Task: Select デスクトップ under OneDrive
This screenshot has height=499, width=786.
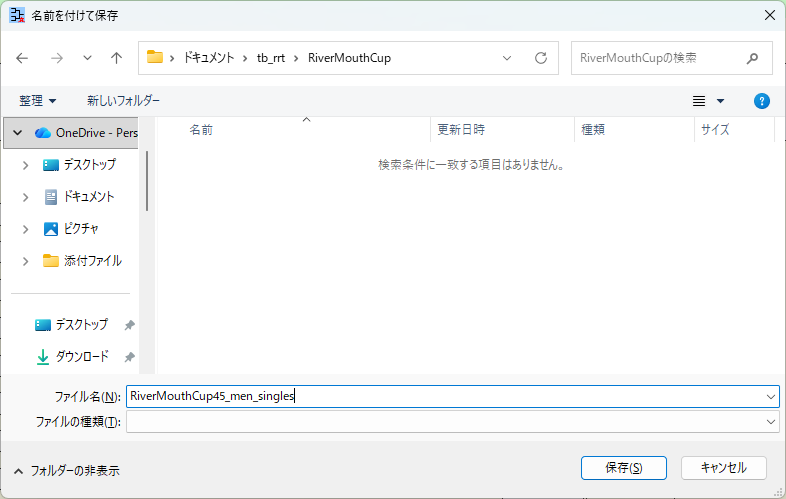Action: coord(89,164)
